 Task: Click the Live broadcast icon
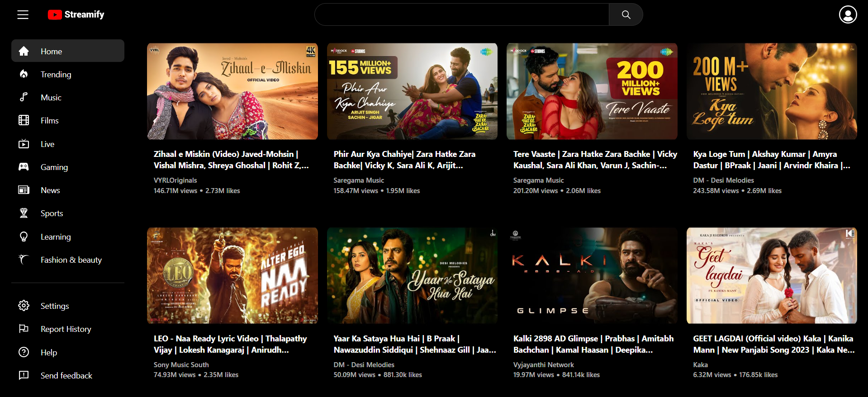point(24,144)
